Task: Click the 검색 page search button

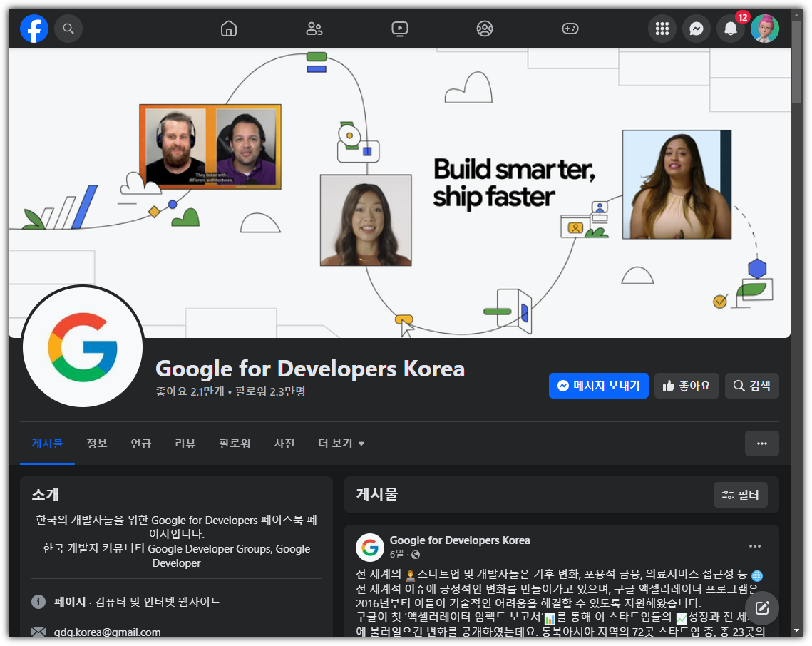Action: (x=752, y=386)
